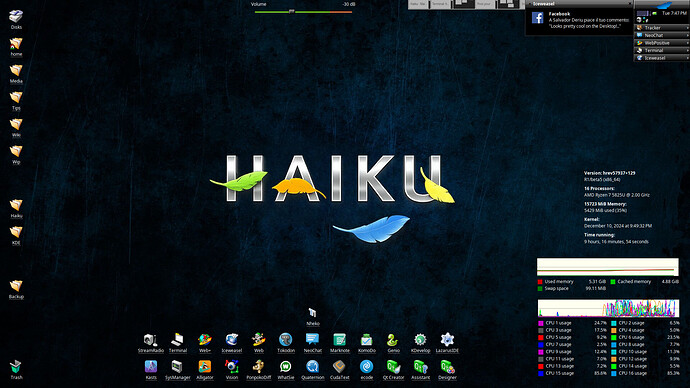Open the StreamRadio desktop icon

[x=150, y=340]
